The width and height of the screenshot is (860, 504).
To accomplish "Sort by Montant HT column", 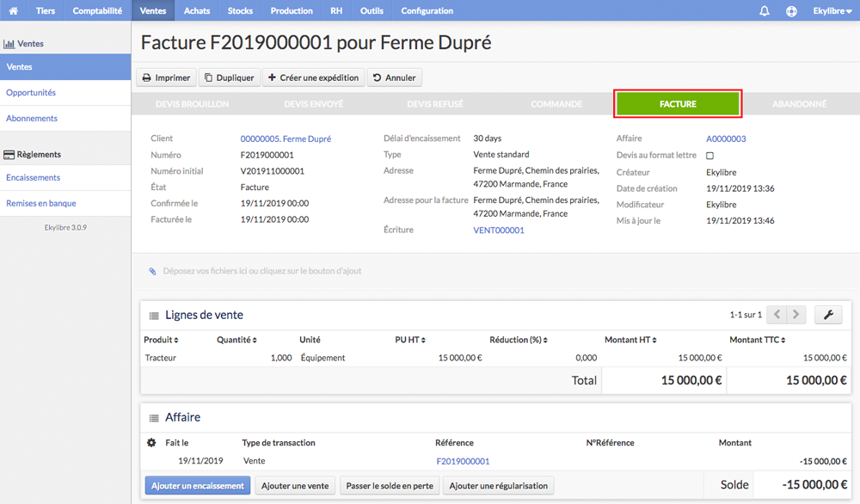I will (x=630, y=340).
